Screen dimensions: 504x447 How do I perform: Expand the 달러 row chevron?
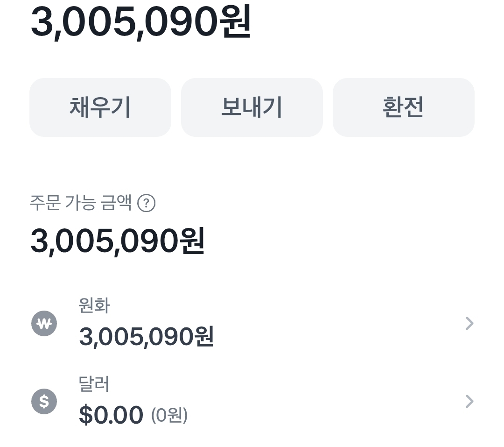coord(469,401)
